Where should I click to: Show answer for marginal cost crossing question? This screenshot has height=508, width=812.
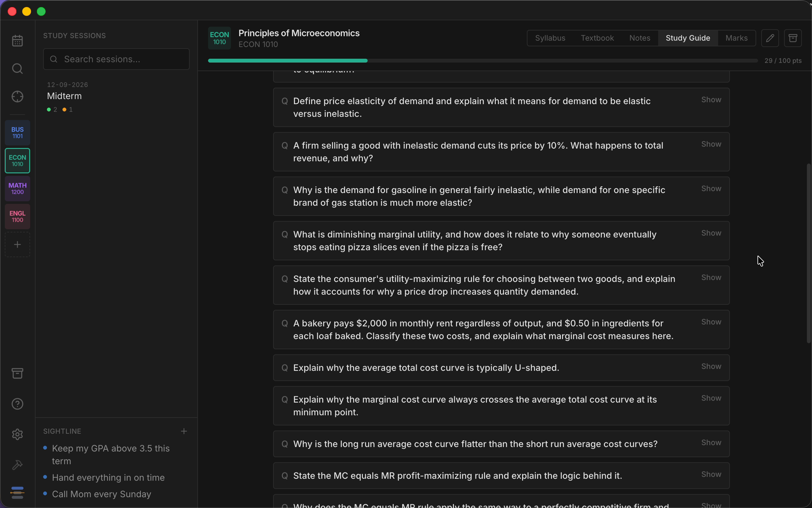(x=711, y=398)
